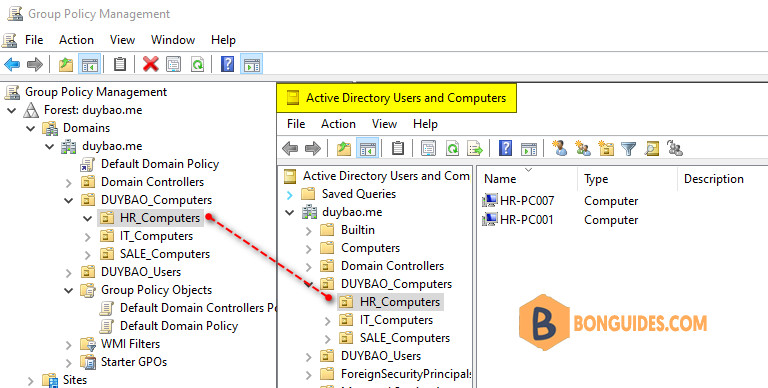The image size is (768, 388).
Task: Expand DUYBAO_Users in GPM tree
Action: point(69,272)
